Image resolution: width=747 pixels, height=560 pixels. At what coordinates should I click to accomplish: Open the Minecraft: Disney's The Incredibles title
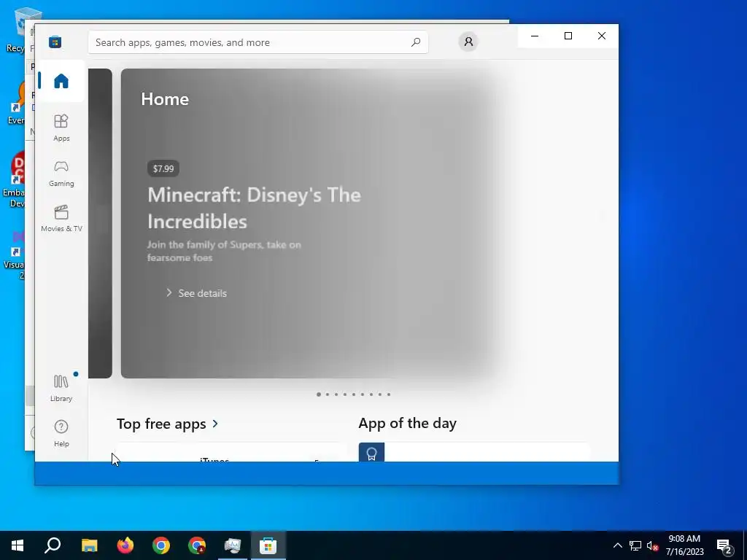254,208
